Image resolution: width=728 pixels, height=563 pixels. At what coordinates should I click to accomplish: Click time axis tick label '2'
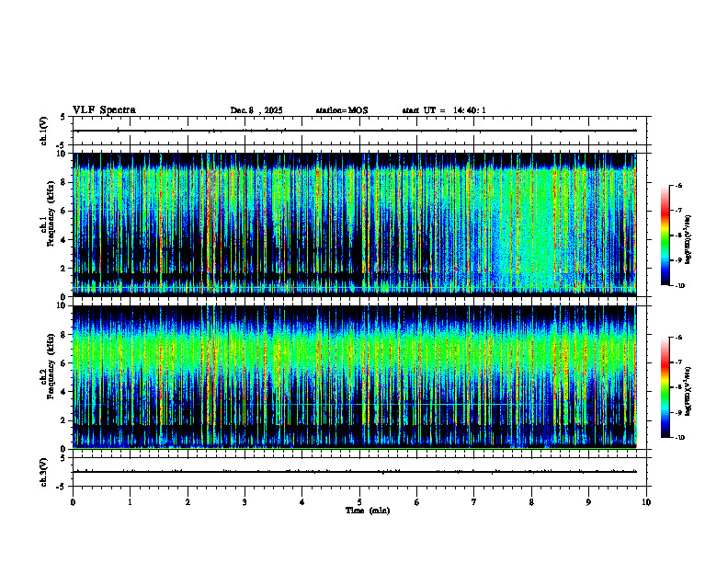coord(188,502)
